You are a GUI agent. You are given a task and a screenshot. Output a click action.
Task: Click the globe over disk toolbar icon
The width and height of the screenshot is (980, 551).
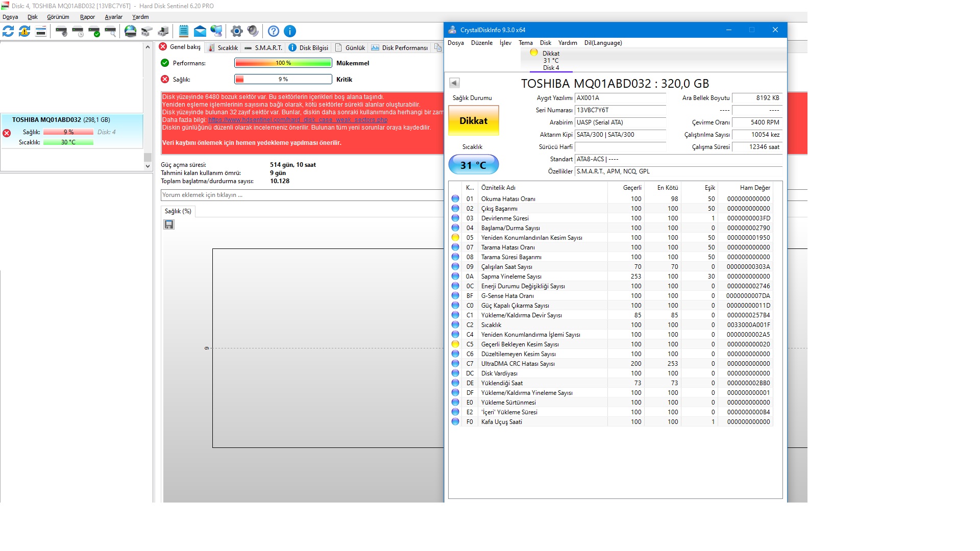click(x=131, y=31)
